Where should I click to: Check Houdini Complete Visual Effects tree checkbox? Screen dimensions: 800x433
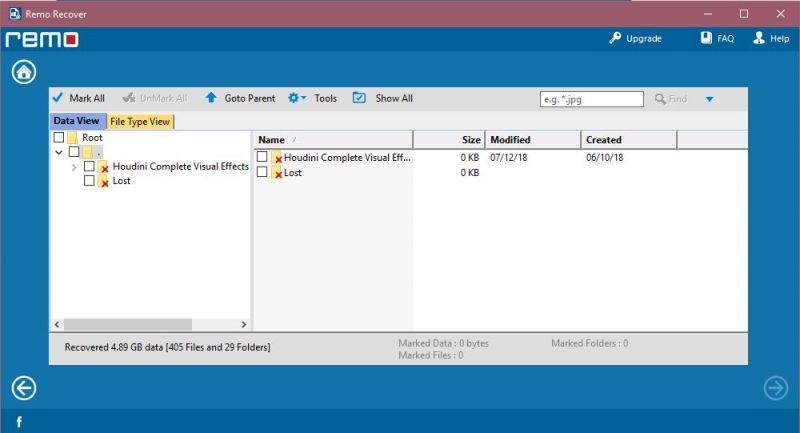click(x=89, y=166)
